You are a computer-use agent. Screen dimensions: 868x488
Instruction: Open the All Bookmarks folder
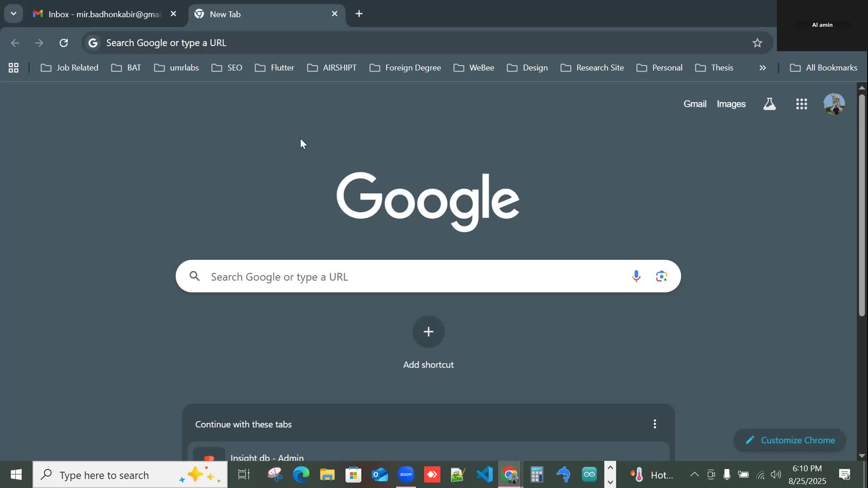coord(824,68)
